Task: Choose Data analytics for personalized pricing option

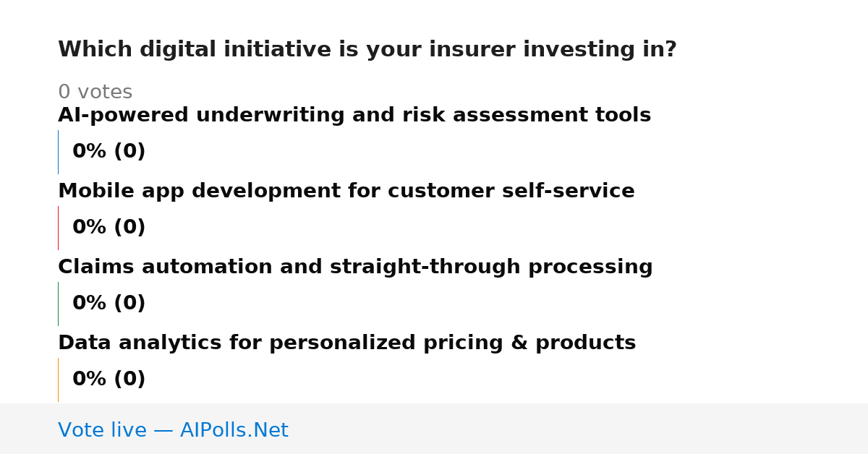Action: pos(347,343)
